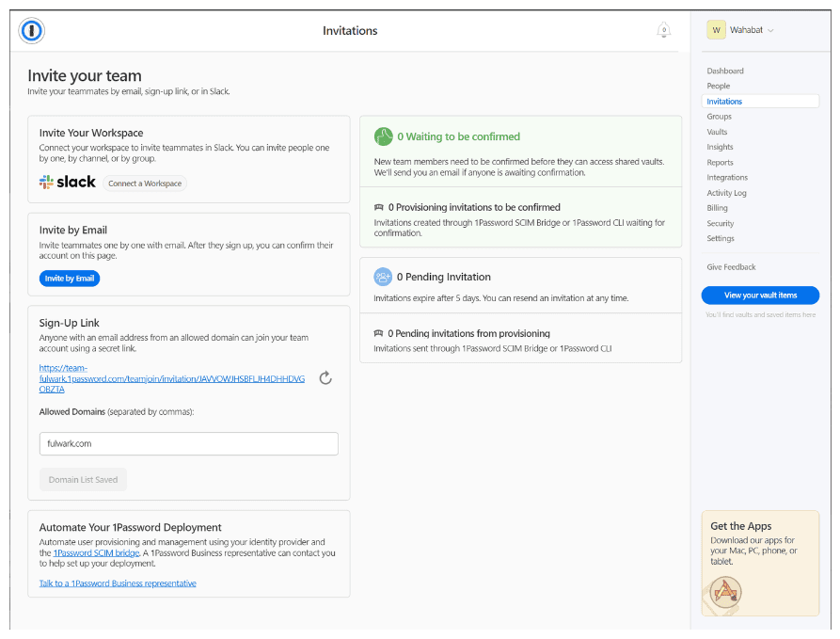Go to Vaults in the sidebar
This screenshot has width=840, height=639.
coord(717,132)
